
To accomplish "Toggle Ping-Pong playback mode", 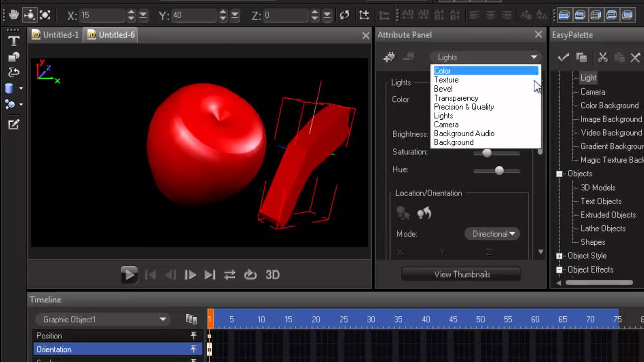I will tap(230, 275).
